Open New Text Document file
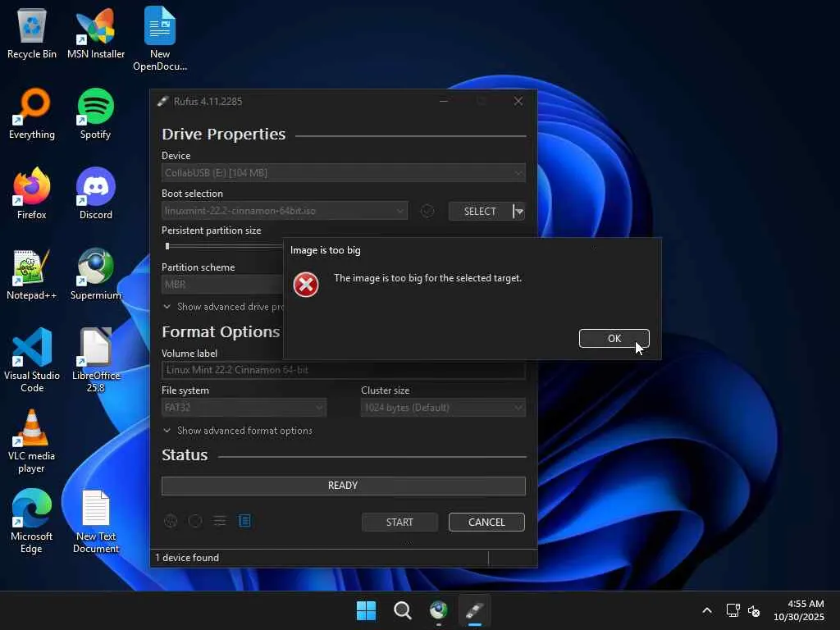The height and width of the screenshot is (630, 840). point(96,521)
